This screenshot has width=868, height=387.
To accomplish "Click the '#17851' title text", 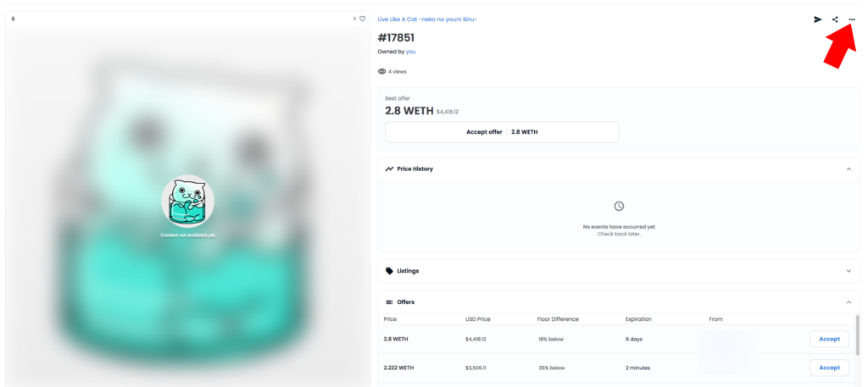I will (x=396, y=38).
